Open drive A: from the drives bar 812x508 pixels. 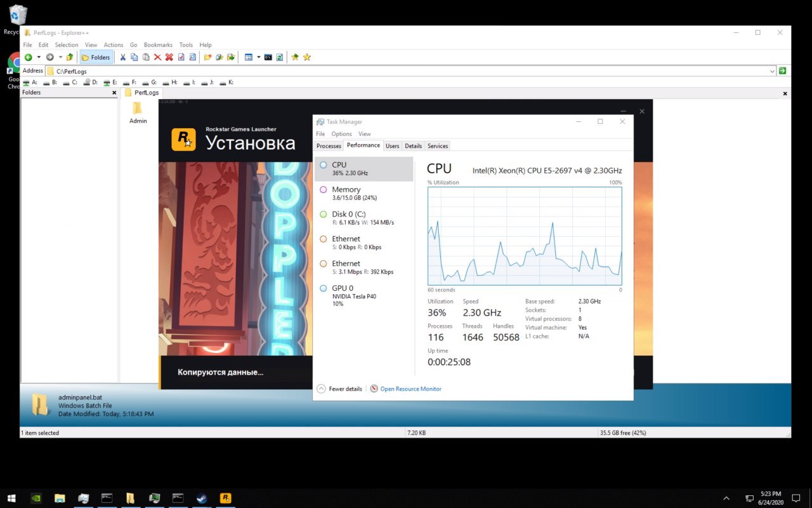coord(30,82)
